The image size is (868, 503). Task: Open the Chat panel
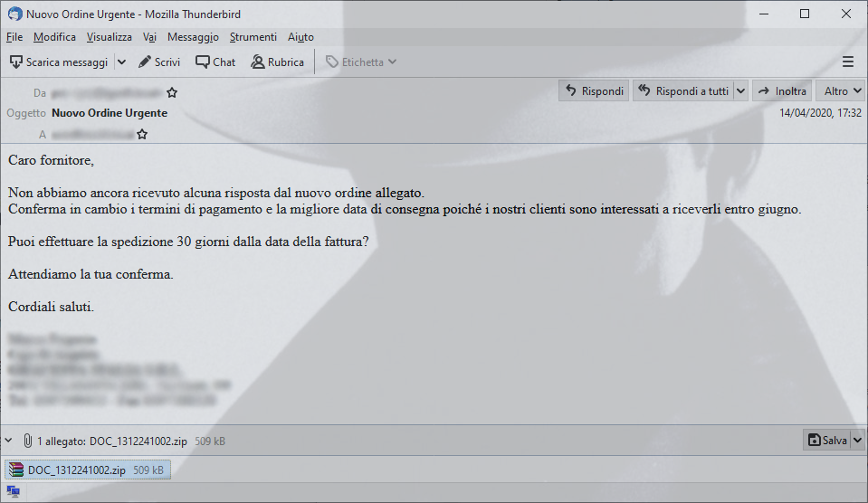pos(215,62)
